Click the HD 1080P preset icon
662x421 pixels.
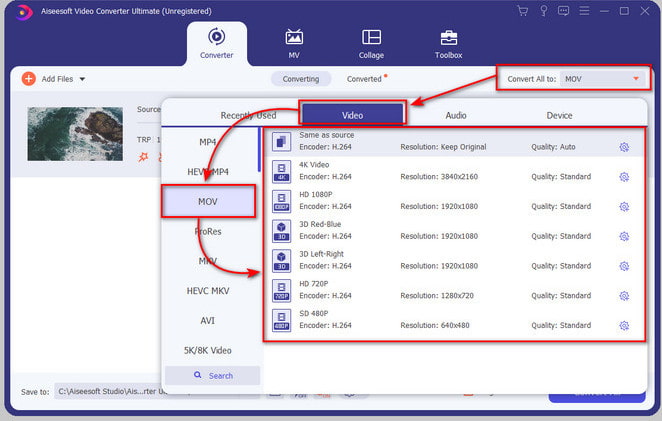(x=282, y=201)
